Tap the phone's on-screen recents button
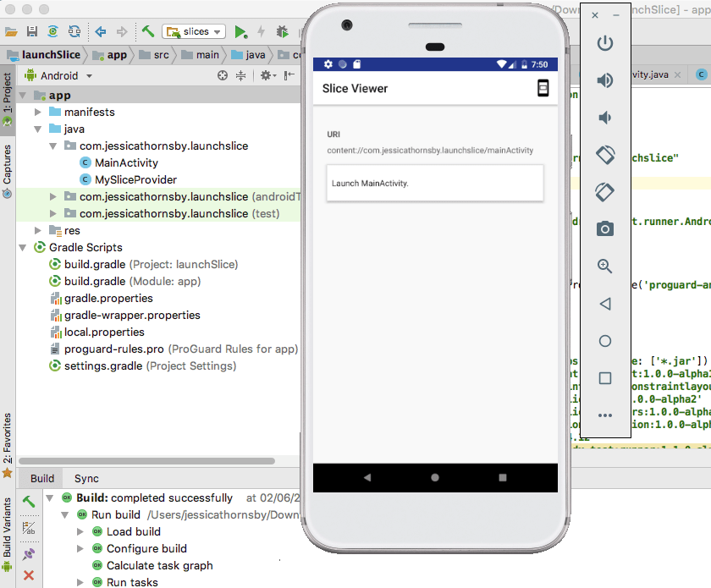711x588 pixels. click(503, 477)
